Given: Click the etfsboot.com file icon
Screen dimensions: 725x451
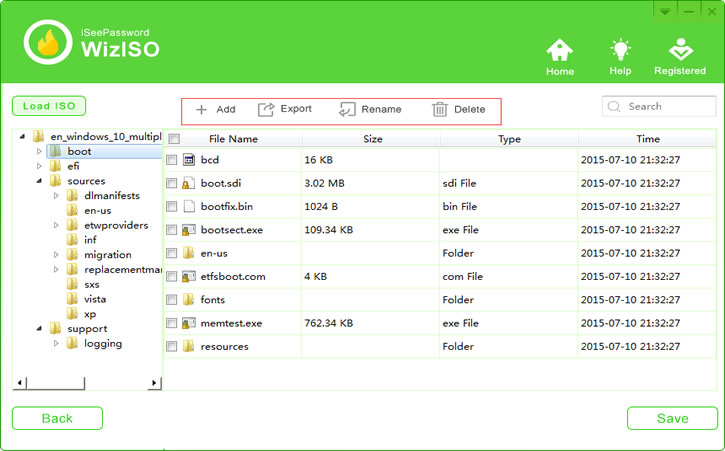Looking at the screenshot, I should point(189,277).
